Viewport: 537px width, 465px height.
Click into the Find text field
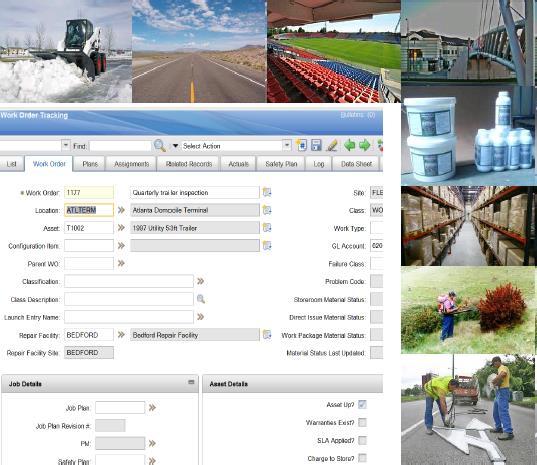click(120, 146)
